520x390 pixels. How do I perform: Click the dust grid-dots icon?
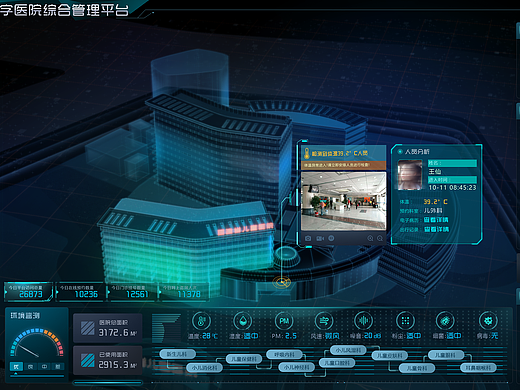pyautogui.click(x=405, y=321)
